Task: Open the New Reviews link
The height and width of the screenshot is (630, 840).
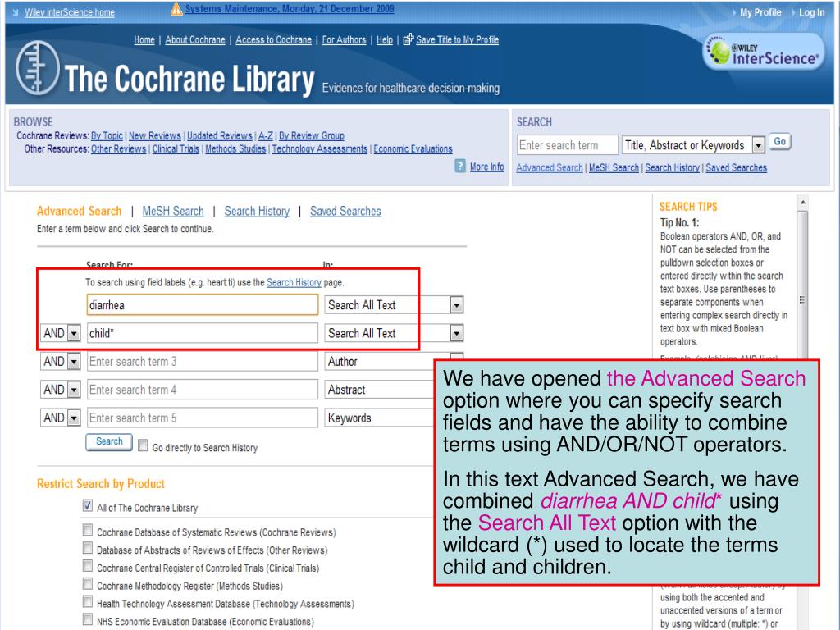Action: click(155, 135)
